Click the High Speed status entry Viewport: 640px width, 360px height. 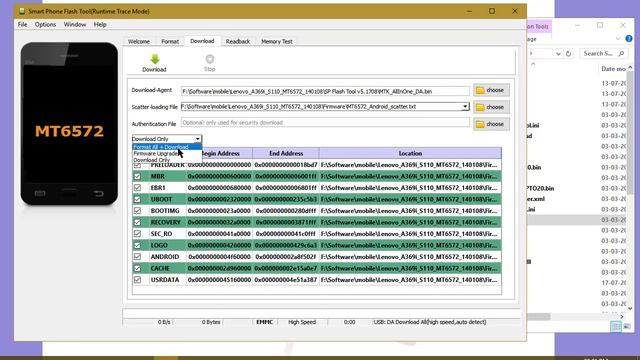click(x=302, y=322)
